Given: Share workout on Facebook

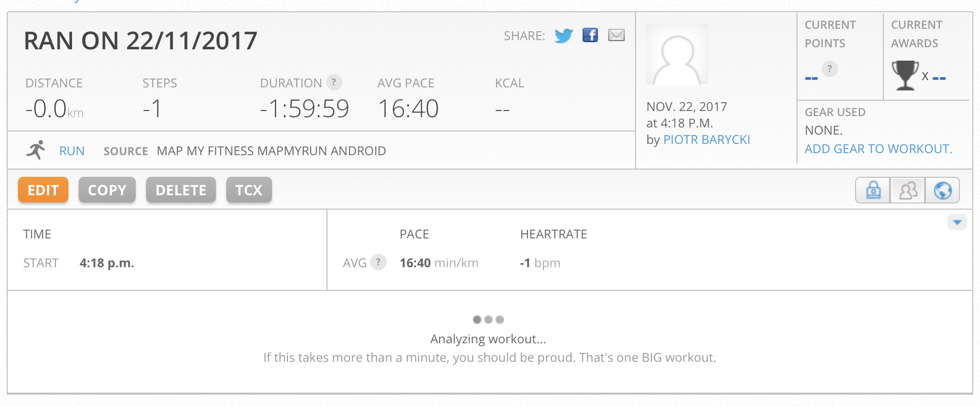Looking at the screenshot, I should [590, 35].
